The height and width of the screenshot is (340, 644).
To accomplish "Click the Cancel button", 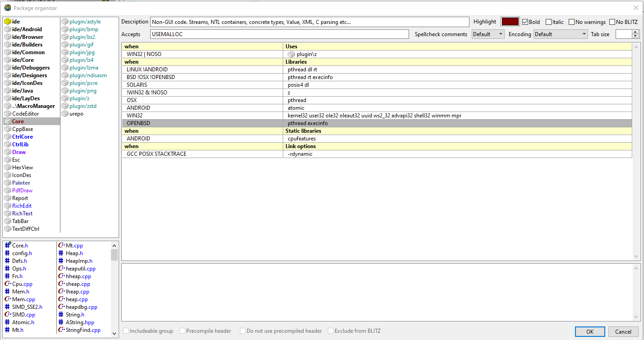I will (623, 331).
